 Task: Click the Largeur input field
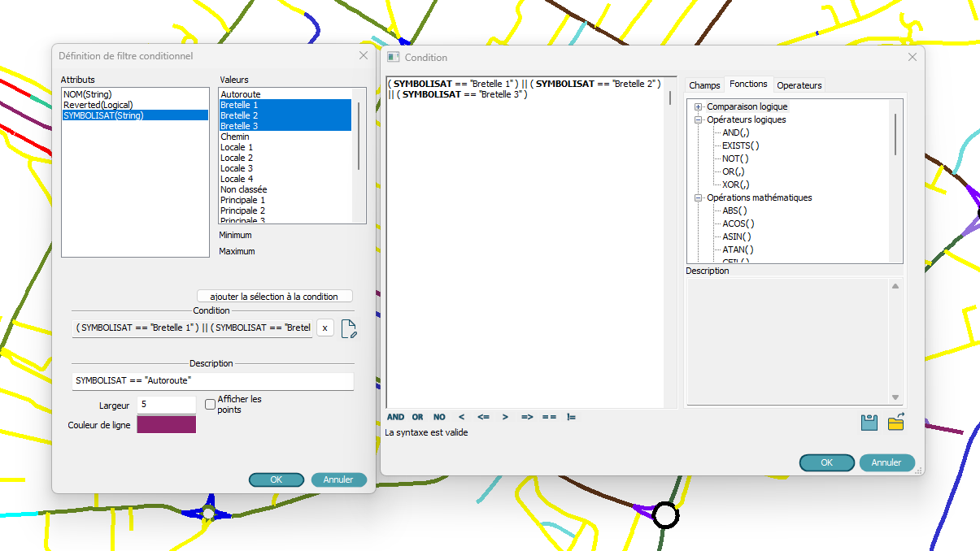coord(167,404)
